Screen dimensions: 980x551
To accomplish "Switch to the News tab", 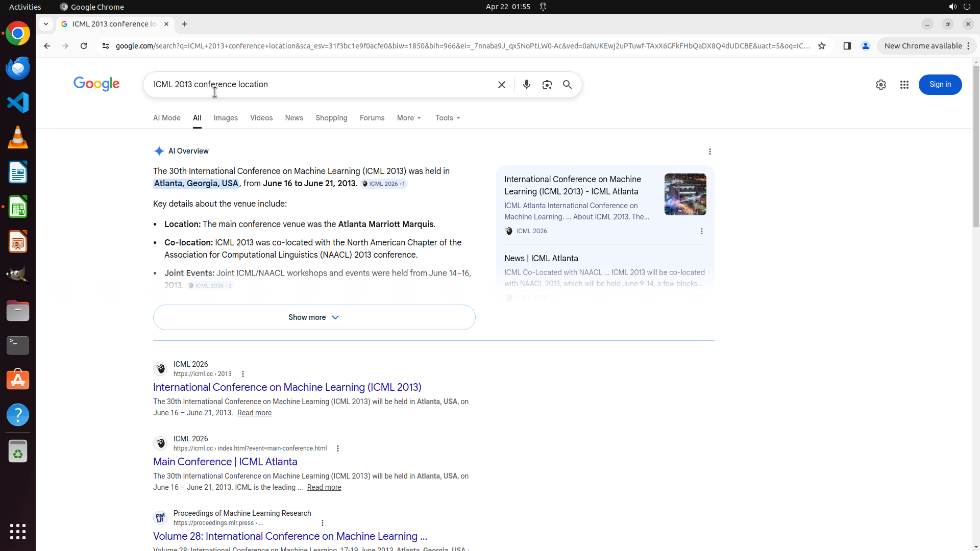I will coord(294,118).
